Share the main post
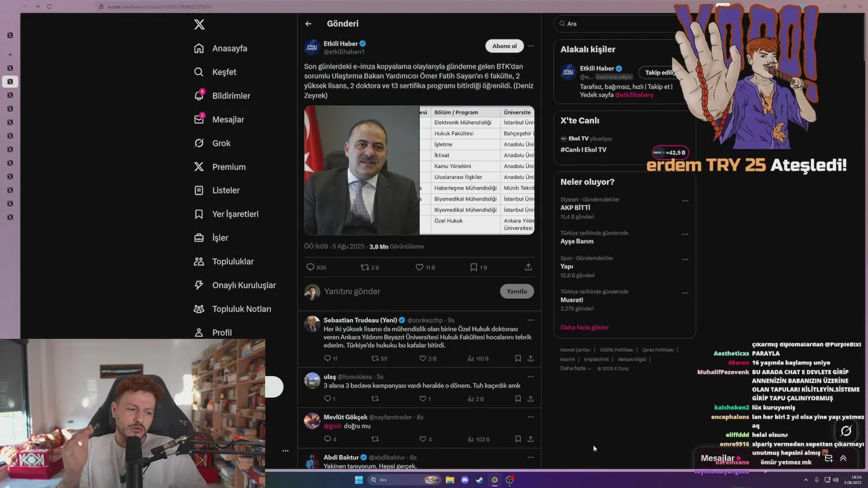The height and width of the screenshot is (488, 868). [528, 267]
